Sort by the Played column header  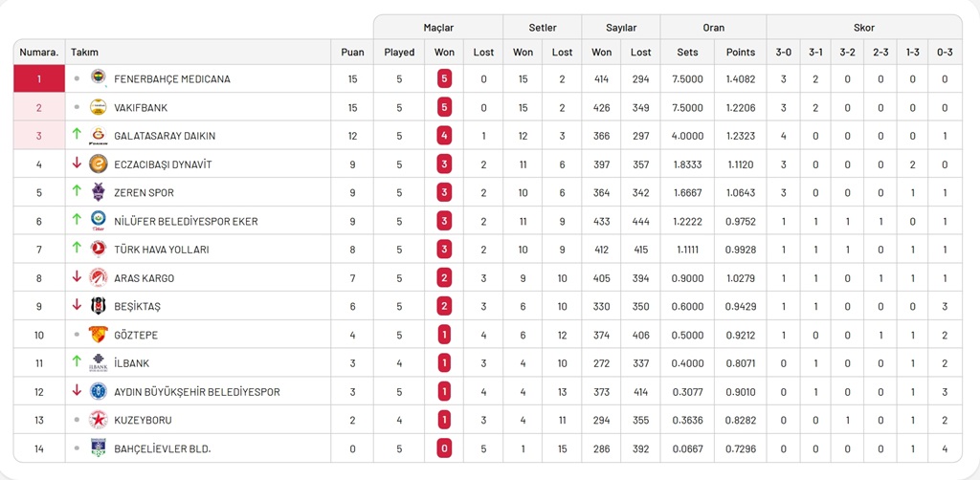[399, 53]
